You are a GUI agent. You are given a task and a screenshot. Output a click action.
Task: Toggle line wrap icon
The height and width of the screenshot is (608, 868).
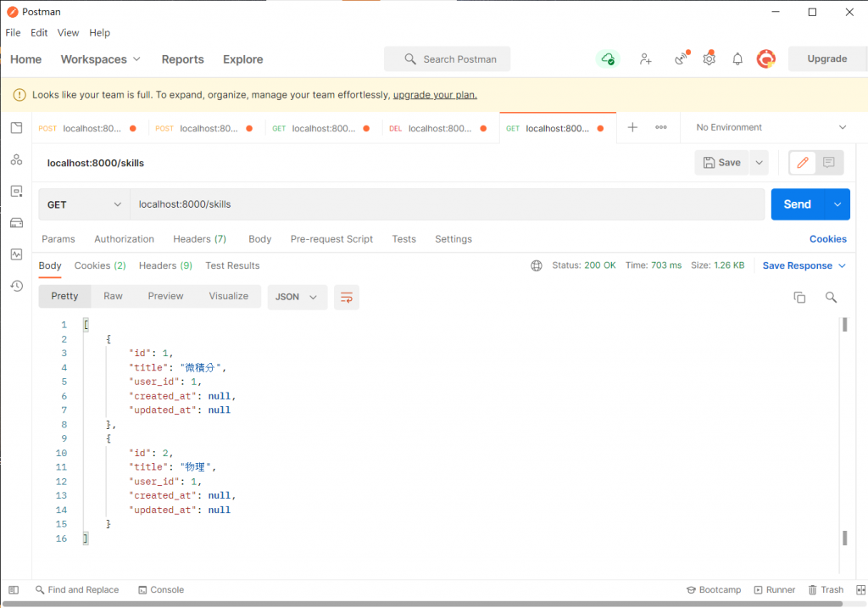[x=347, y=298]
